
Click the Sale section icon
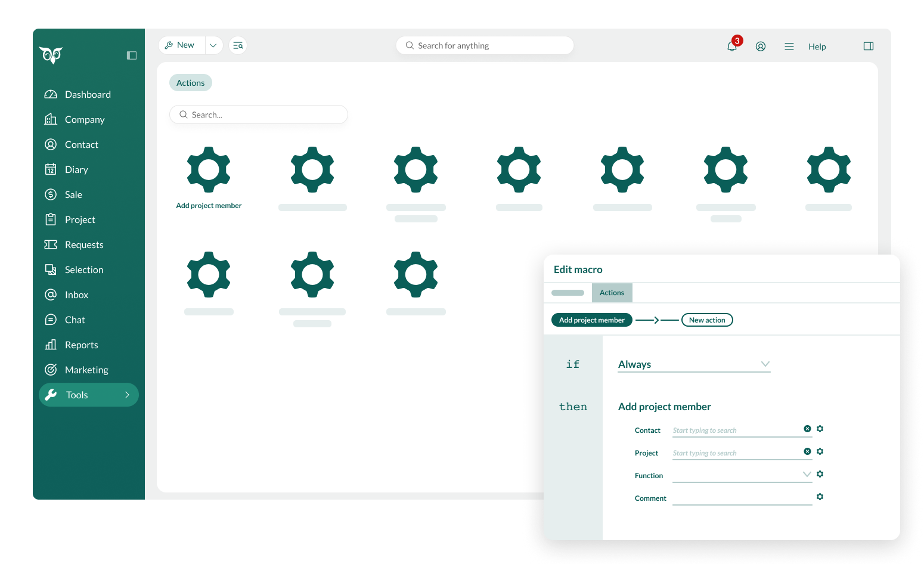pos(51,194)
